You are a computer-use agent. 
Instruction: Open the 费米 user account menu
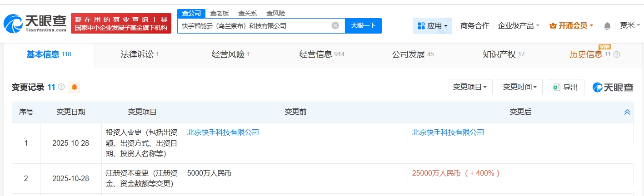629,26
